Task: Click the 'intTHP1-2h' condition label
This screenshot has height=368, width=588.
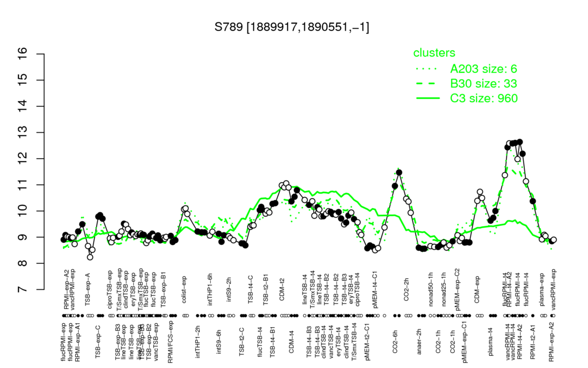Action: (x=198, y=340)
